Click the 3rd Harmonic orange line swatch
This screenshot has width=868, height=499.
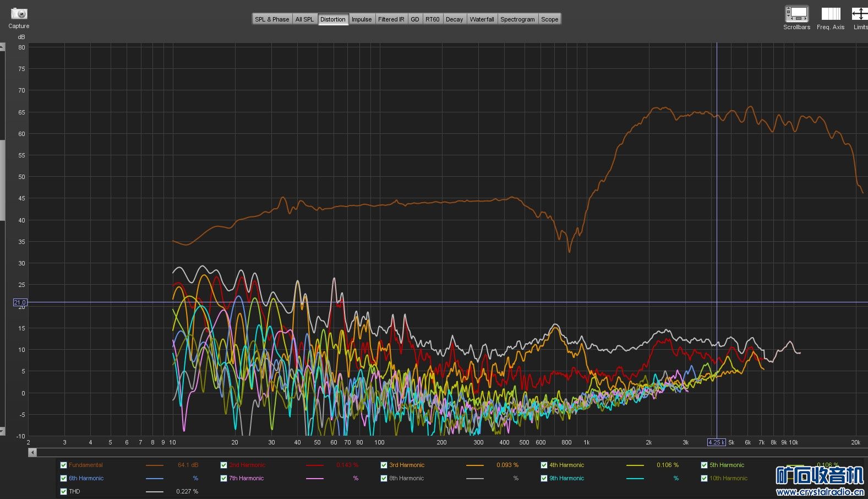pos(474,465)
